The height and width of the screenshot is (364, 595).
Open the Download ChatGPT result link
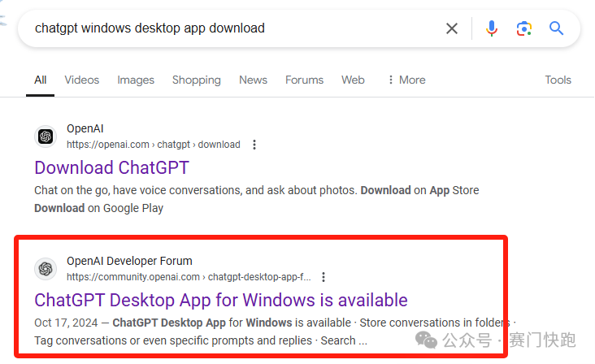click(x=111, y=168)
